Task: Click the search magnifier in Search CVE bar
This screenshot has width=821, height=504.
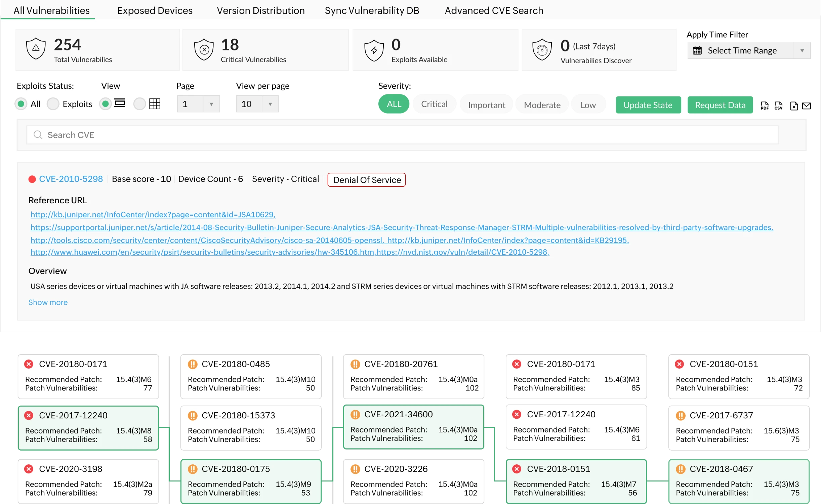Action: [x=38, y=135]
